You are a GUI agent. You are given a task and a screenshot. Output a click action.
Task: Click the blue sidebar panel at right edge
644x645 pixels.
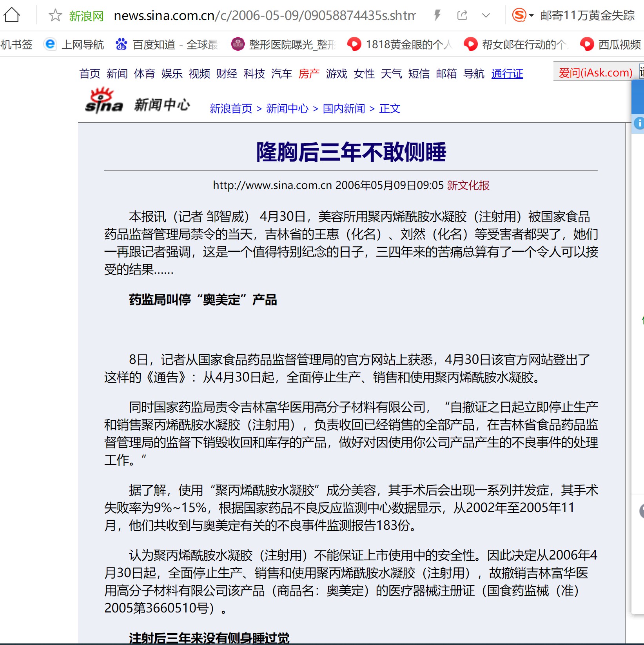638,96
